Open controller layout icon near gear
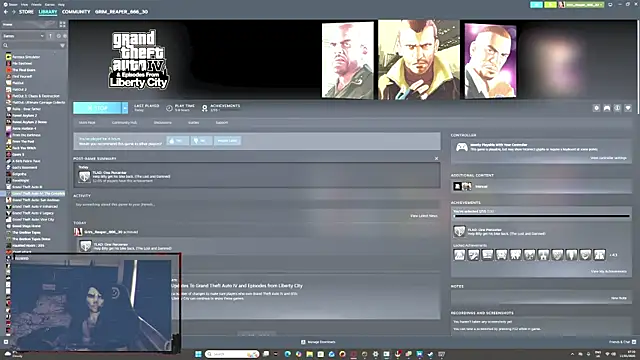640x360 pixels. 607,108
